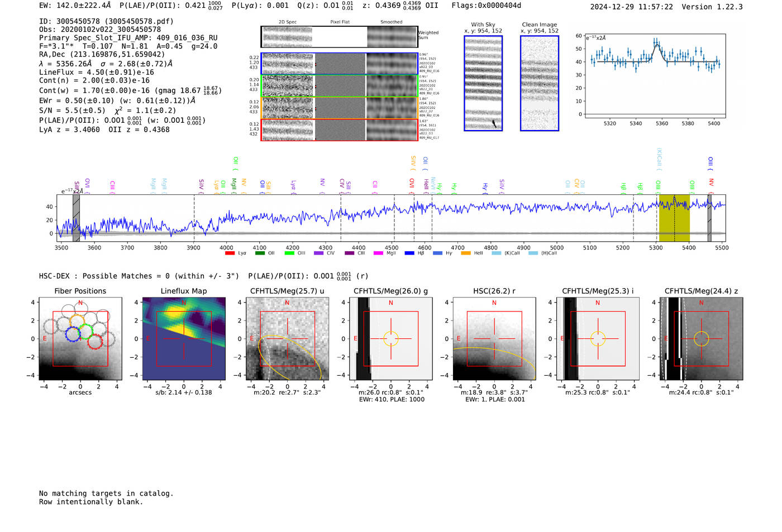Open the CFHTLS/Meg(26.0) g cutout
This screenshot has width=782, height=532.
[x=391, y=339]
